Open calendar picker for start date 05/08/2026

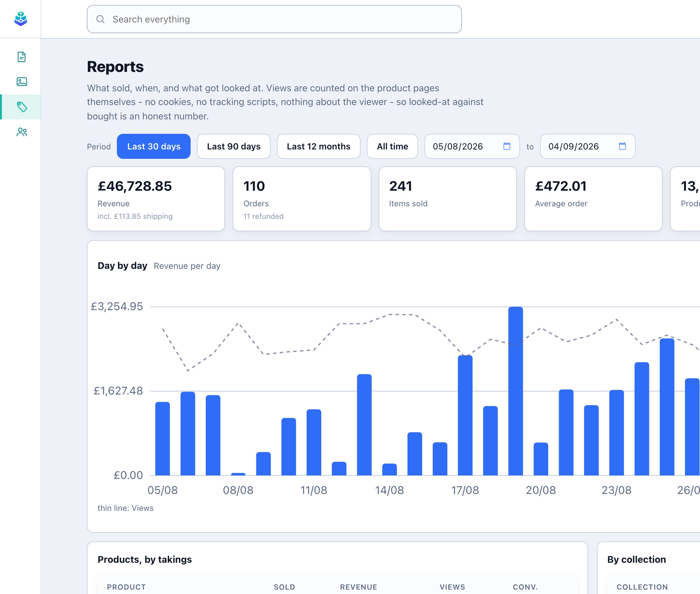click(507, 146)
